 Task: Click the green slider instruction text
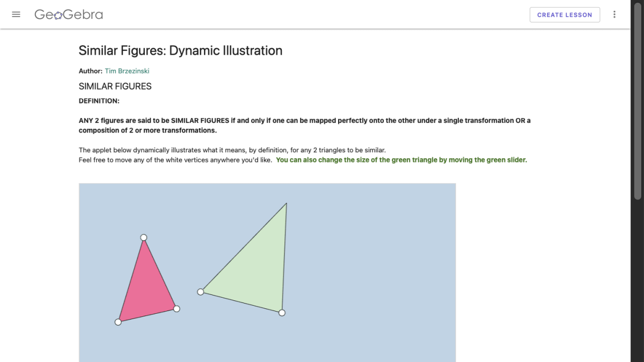tap(401, 160)
